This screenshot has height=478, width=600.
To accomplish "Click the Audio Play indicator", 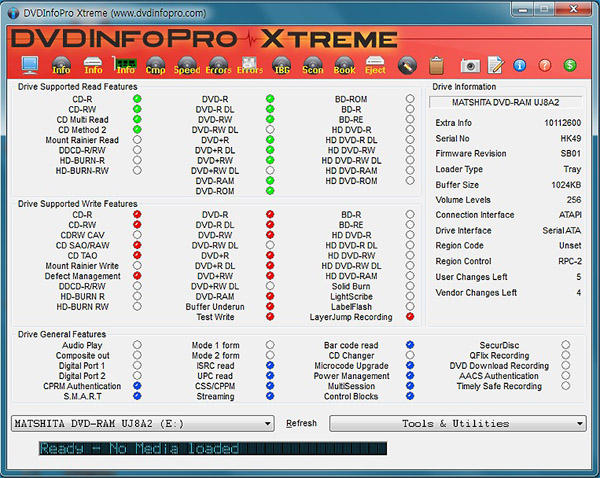I will [137, 345].
